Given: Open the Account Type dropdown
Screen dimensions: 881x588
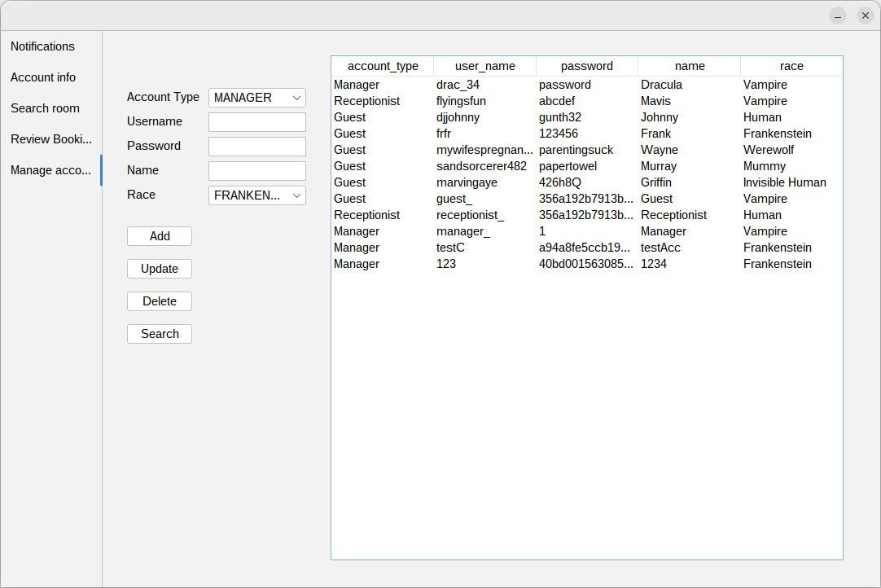Looking at the screenshot, I should [x=256, y=97].
